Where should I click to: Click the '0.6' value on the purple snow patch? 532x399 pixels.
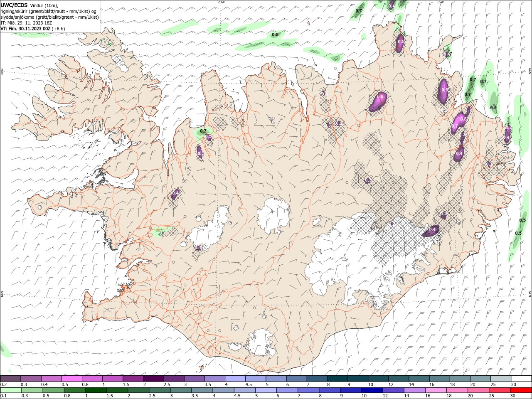click(380, 96)
